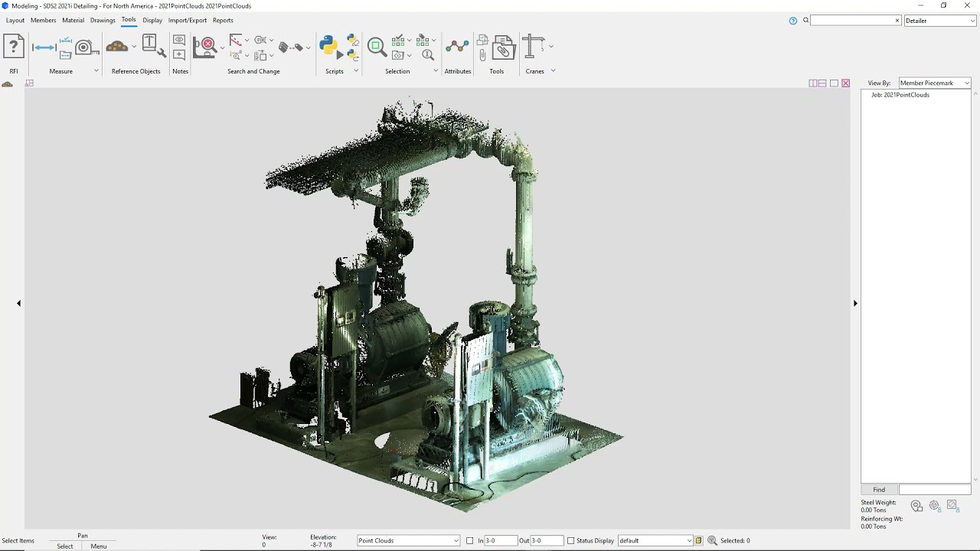980x551 pixels.
Task: Enable the Status Display checkbox
Action: click(571, 541)
